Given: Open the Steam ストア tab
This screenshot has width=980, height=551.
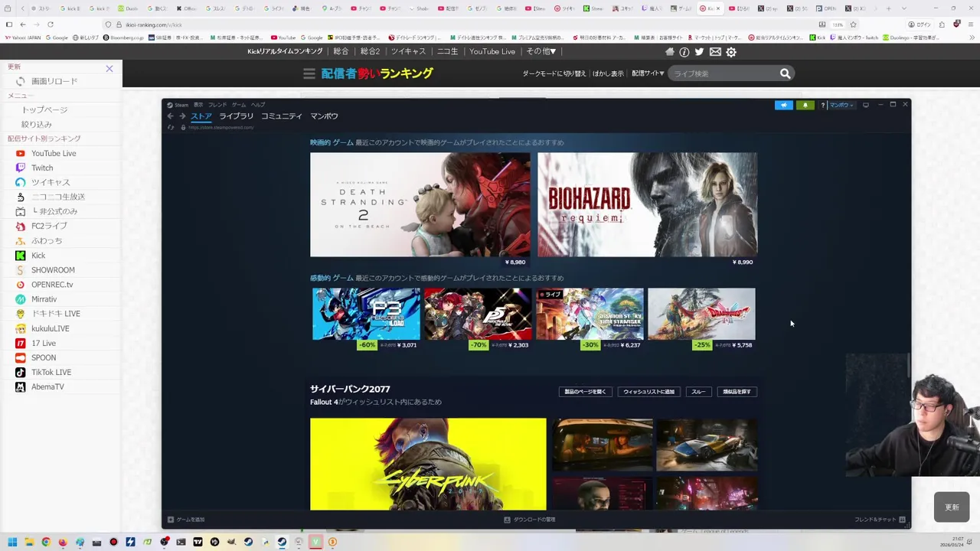Looking at the screenshot, I should pyautogui.click(x=201, y=116).
